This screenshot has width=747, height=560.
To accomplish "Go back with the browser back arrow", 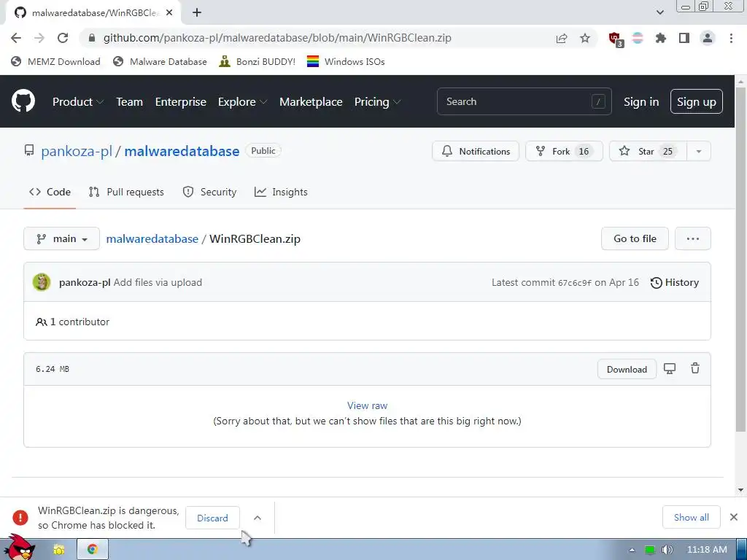I will pyautogui.click(x=16, y=38).
